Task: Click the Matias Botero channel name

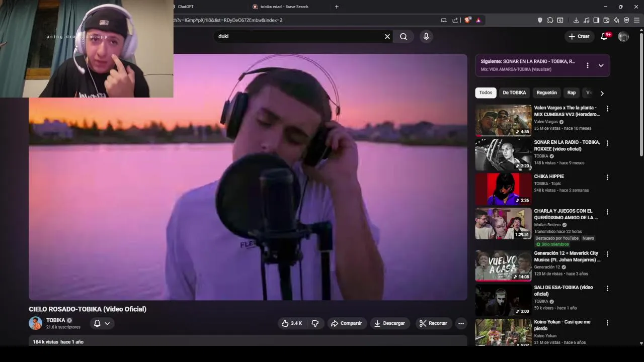Action: [x=547, y=225]
